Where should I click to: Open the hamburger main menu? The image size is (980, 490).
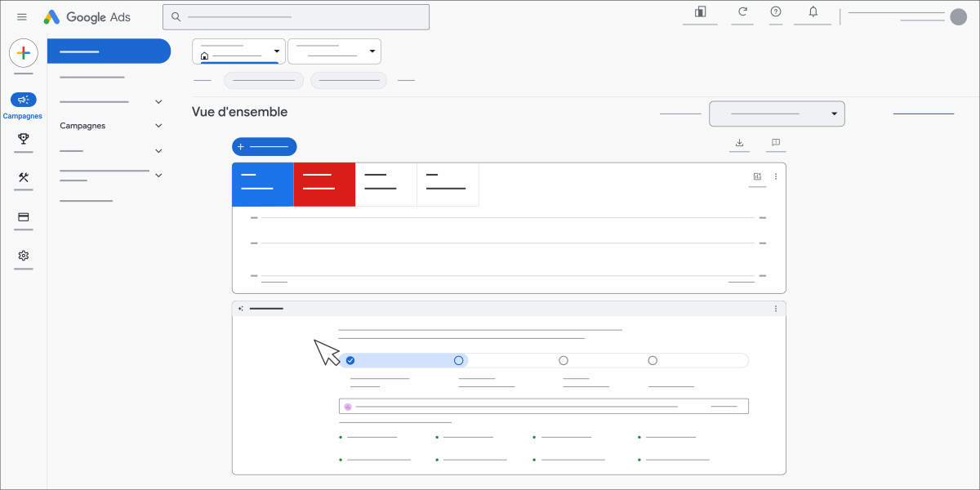coord(22,17)
